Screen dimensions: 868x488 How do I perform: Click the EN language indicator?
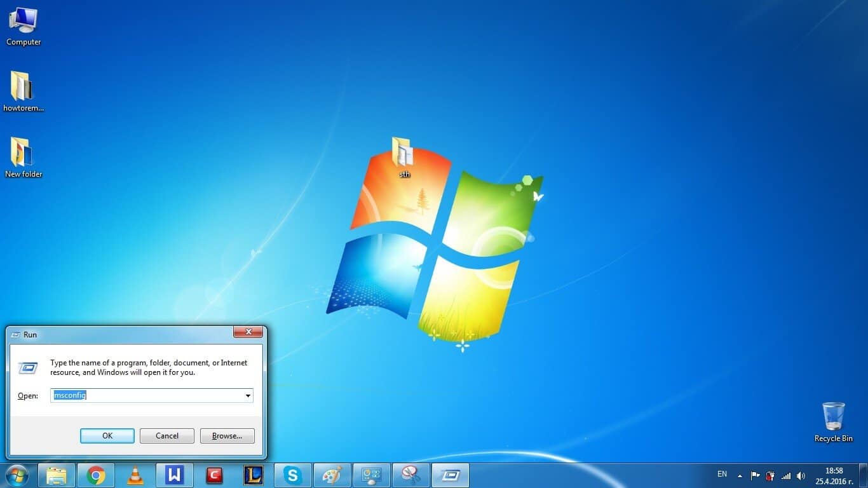tap(722, 474)
